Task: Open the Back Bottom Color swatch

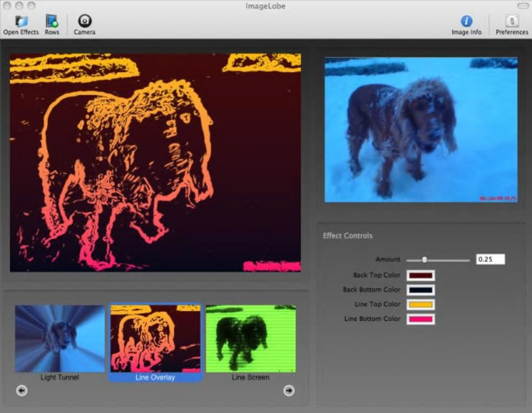Action: [421, 290]
